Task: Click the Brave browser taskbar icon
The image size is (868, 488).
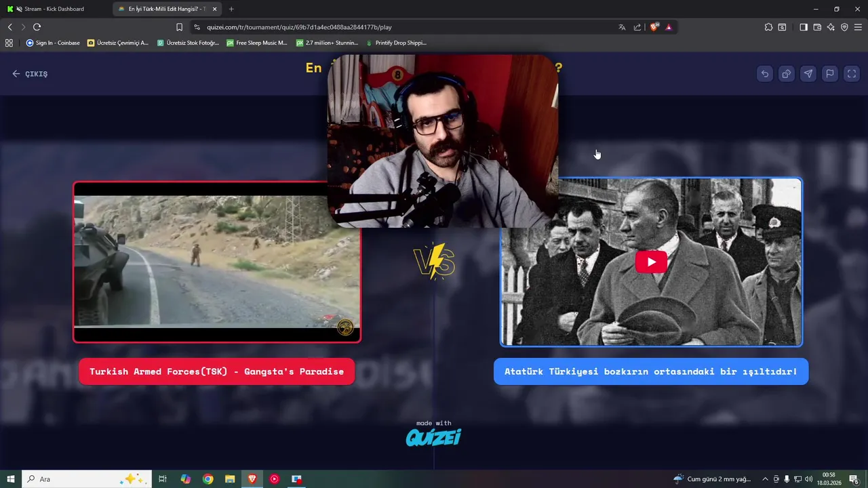Action: [252, 479]
